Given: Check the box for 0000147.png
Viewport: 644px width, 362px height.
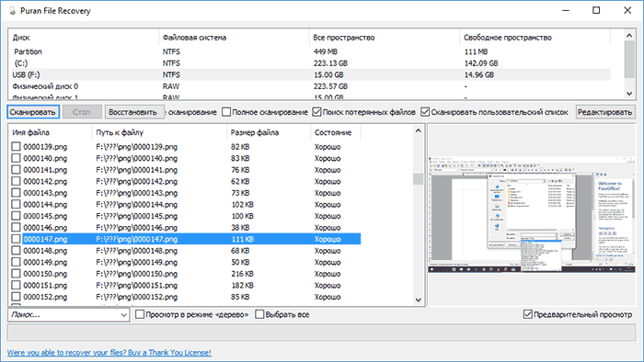Looking at the screenshot, I should [16, 239].
